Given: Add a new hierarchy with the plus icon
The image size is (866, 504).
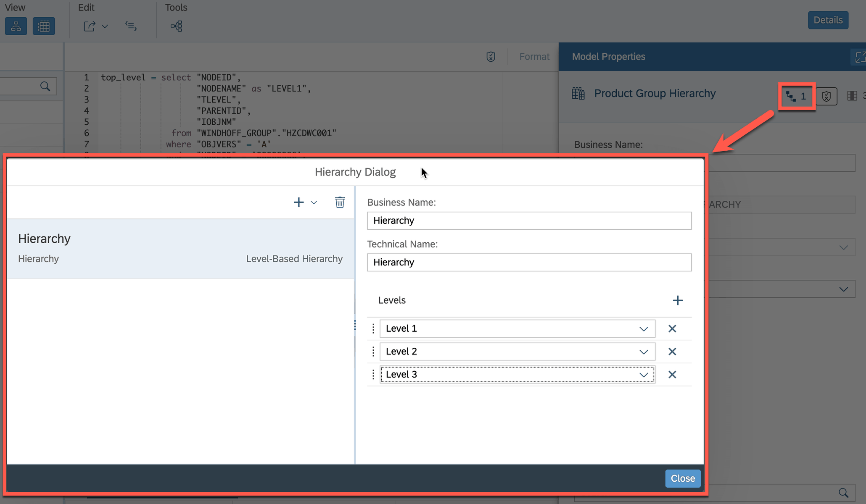Looking at the screenshot, I should pyautogui.click(x=298, y=202).
